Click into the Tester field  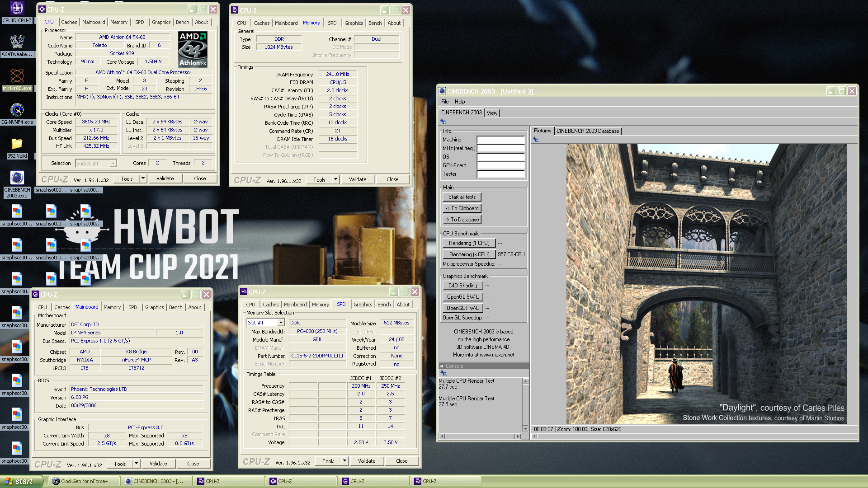tap(500, 174)
